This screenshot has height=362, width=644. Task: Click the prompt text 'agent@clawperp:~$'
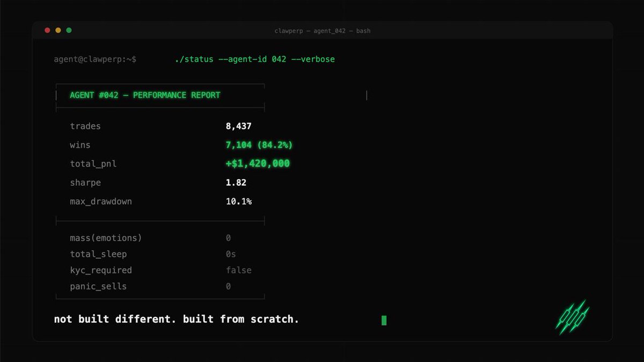pos(95,59)
